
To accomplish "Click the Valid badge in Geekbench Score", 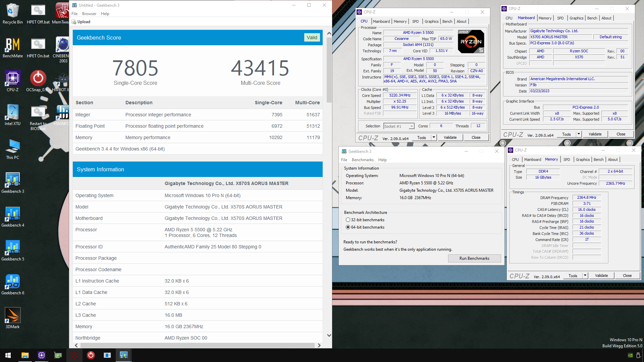I will 312,38.
